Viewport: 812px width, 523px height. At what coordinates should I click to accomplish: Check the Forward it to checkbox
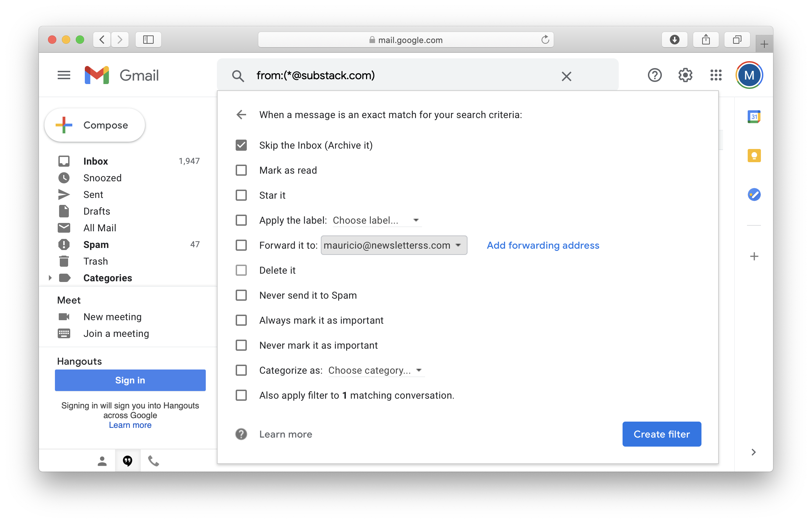[241, 245]
